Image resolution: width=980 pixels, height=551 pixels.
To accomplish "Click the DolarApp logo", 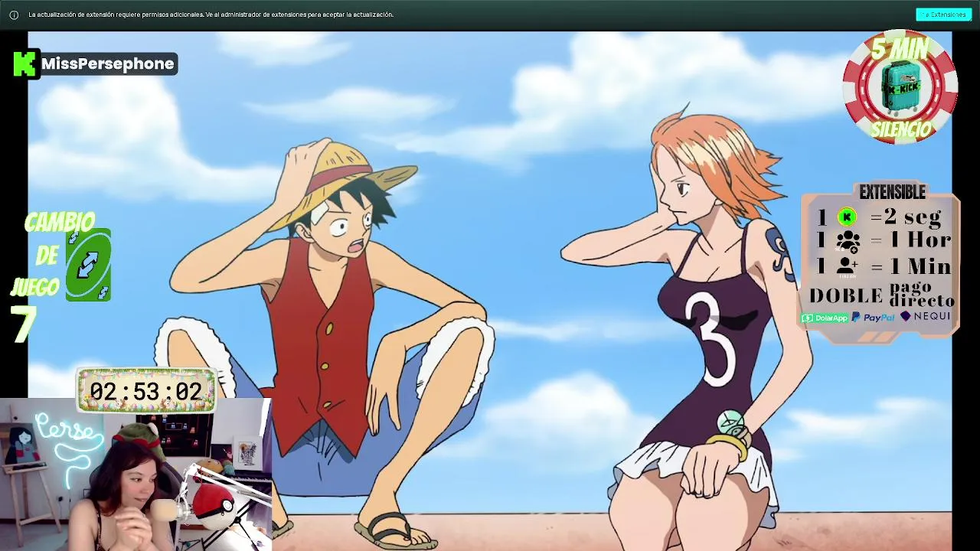I will click(823, 318).
